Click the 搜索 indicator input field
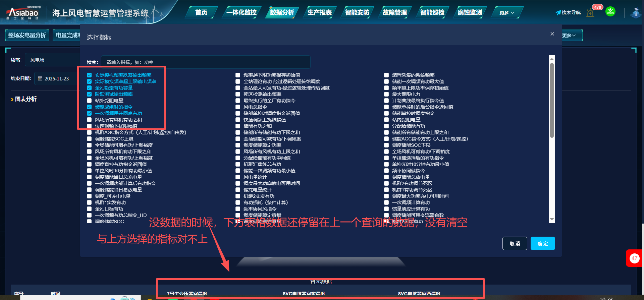The height and width of the screenshot is (300, 644). (x=205, y=62)
